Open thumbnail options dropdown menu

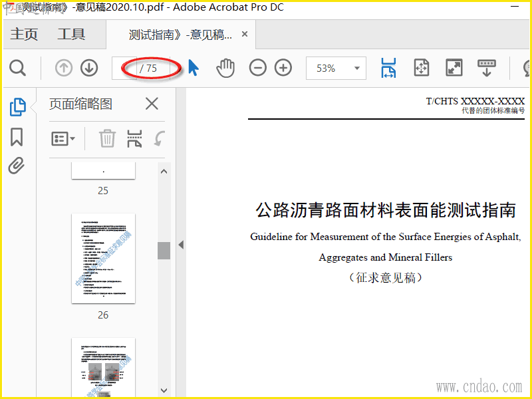(x=63, y=139)
